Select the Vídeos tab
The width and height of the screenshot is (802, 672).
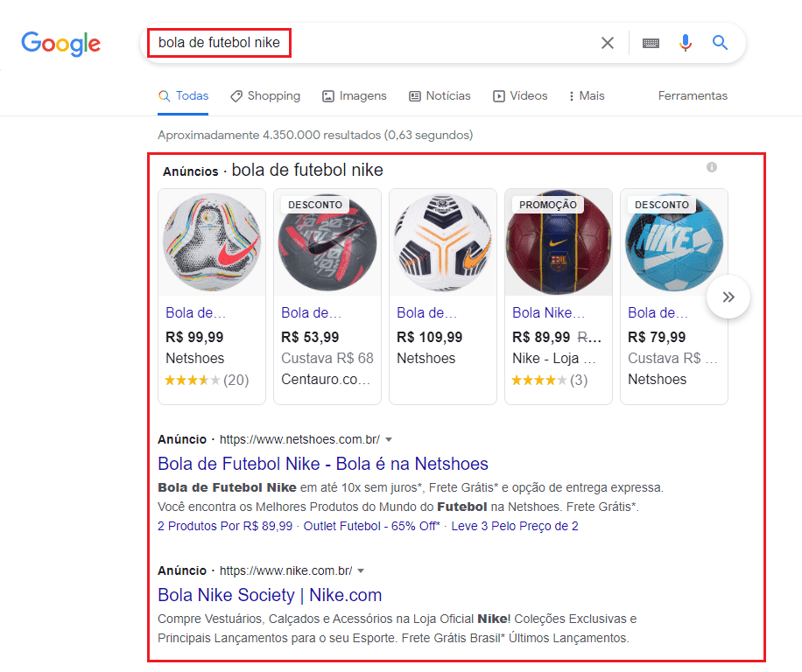(520, 95)
